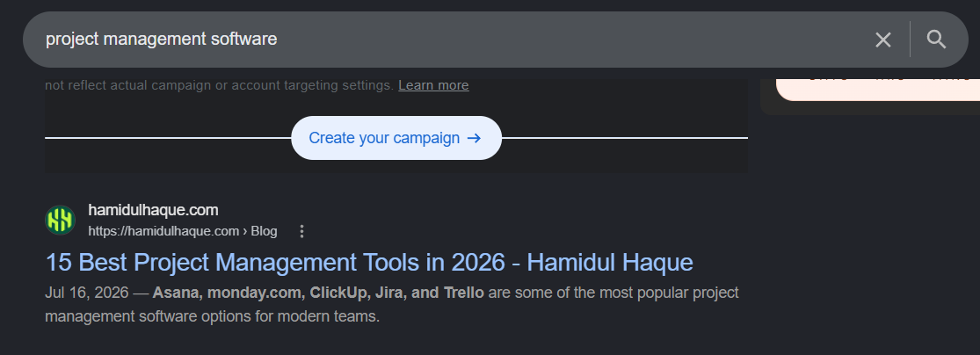Viewport: 980px width, 355px height.
Task: Clear the search query with the X icon
Action: pos(882,40)
